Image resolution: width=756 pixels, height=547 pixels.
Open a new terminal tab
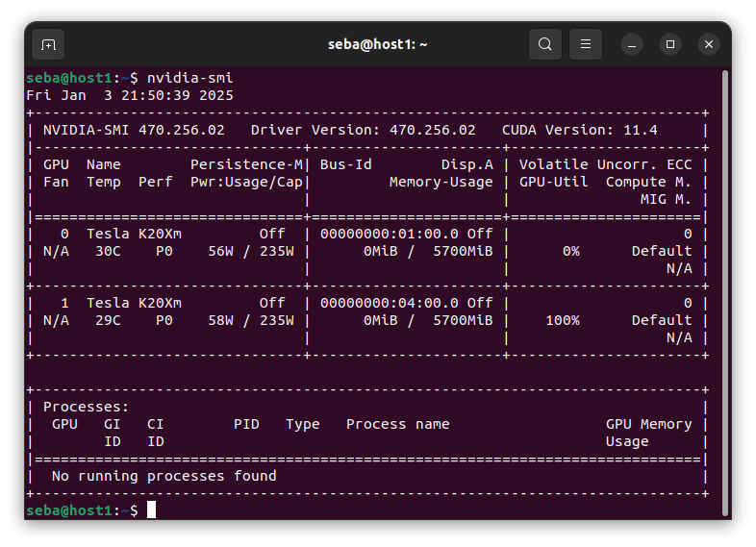click(48, 45)
